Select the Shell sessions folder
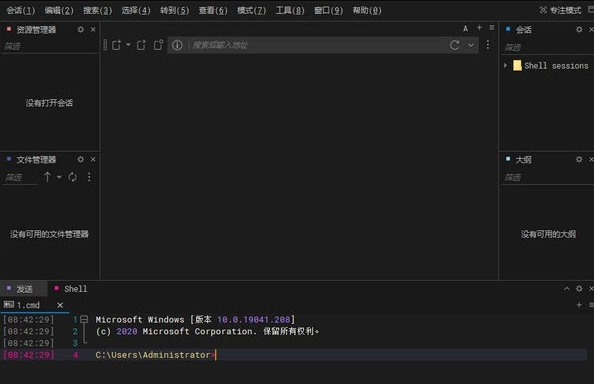 click(x=551, y=66)
